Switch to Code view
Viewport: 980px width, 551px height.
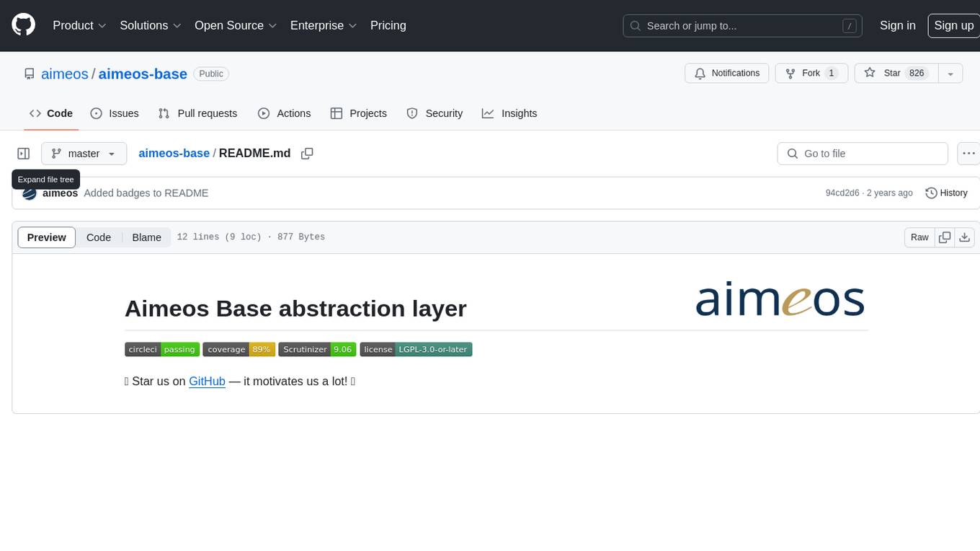point(99,237)
